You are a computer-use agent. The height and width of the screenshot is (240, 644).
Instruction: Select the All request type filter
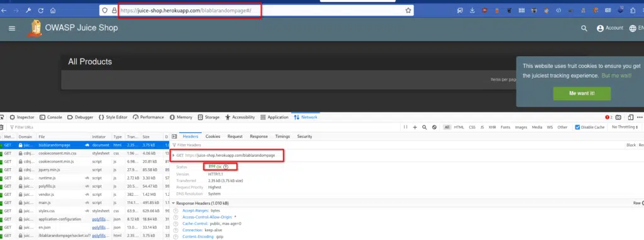point(447,127)
